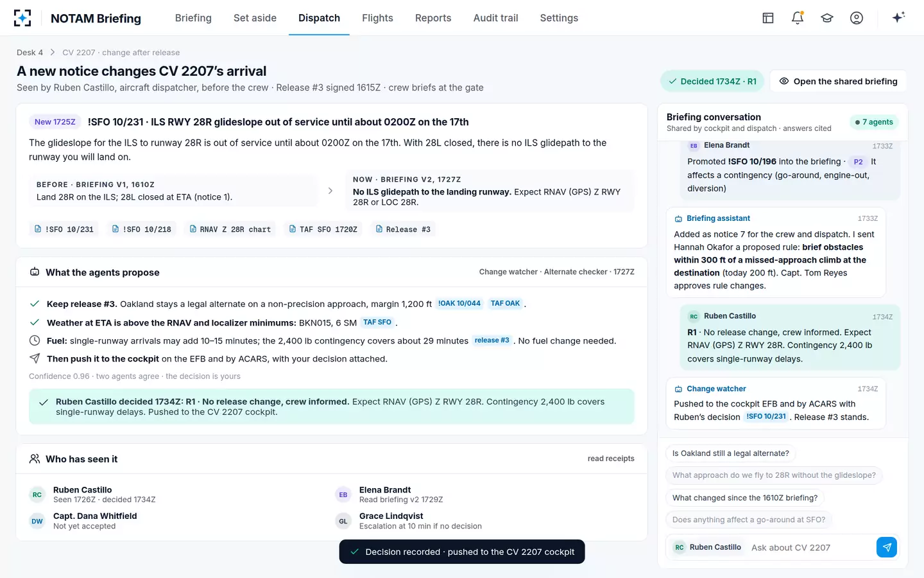Click the 7 agents badge
This screenshot has width=924, height=578.
[874, 122]
